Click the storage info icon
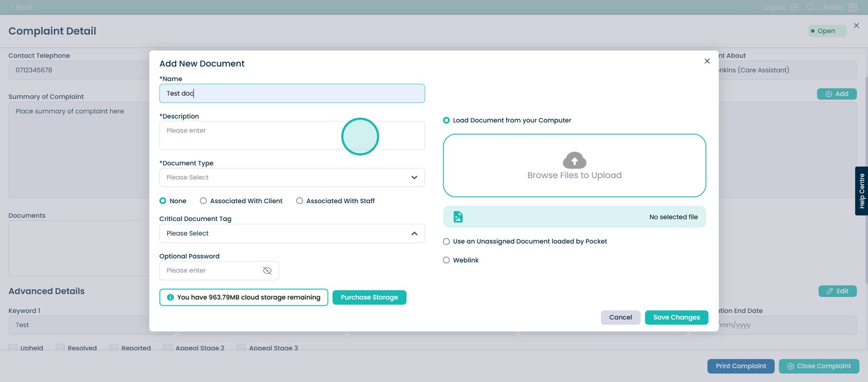 170,297
